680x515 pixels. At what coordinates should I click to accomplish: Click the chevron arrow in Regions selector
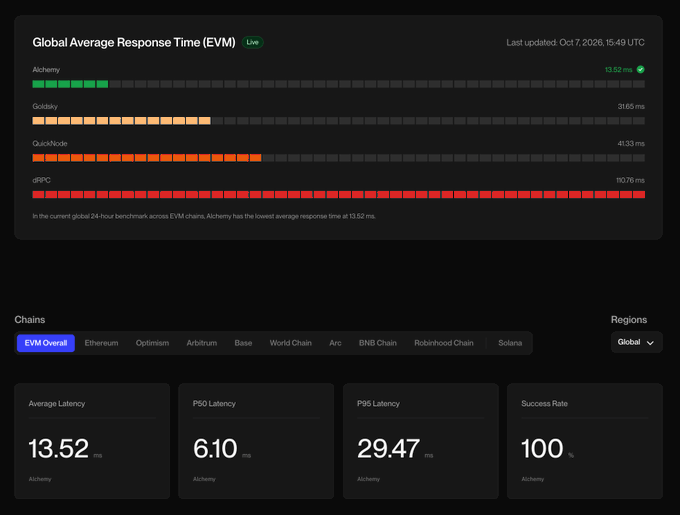[x=650, y=342]
